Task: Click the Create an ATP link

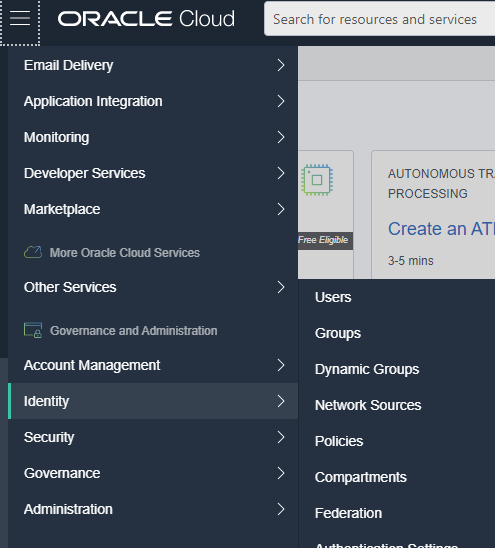Action: 442,229
